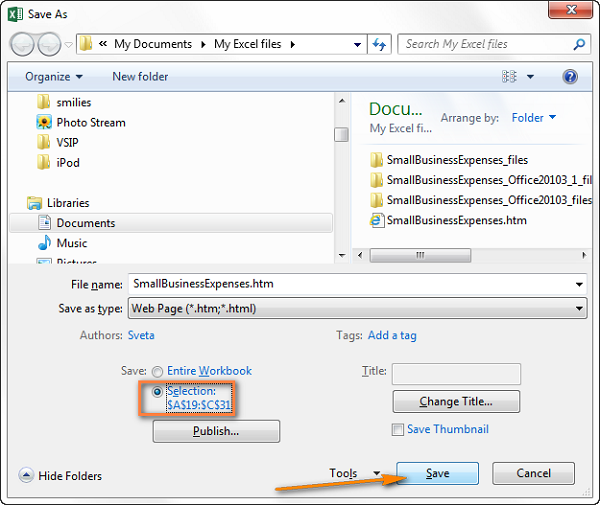Open the Help button
Viewport: 600px width, 505px height.
[570, 77]
